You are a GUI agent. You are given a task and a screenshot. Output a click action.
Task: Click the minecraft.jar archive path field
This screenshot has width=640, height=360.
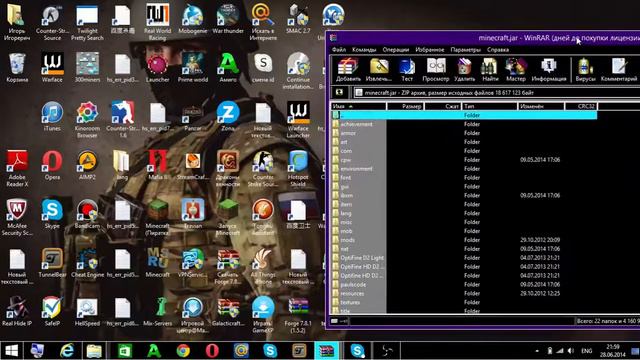[x=496, y=93]
